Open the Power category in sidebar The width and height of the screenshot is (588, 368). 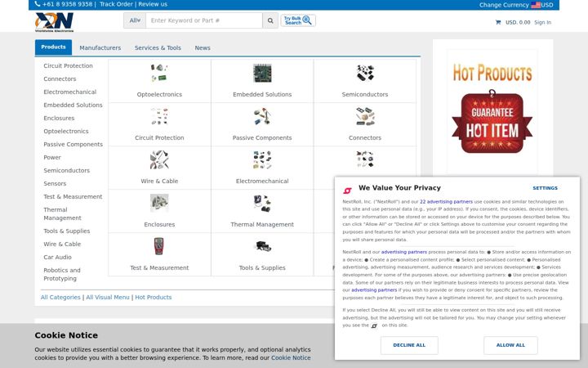click(52, 157)
